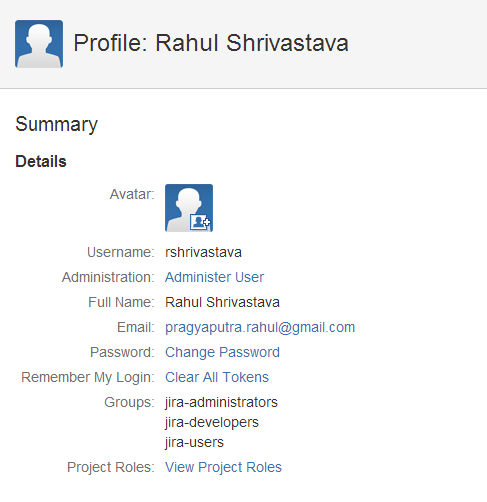487x502 pixels.
Task: Click the Profile: Rahul Shrivastava page title
Action: pyautogui.click(x=211, y=43)
